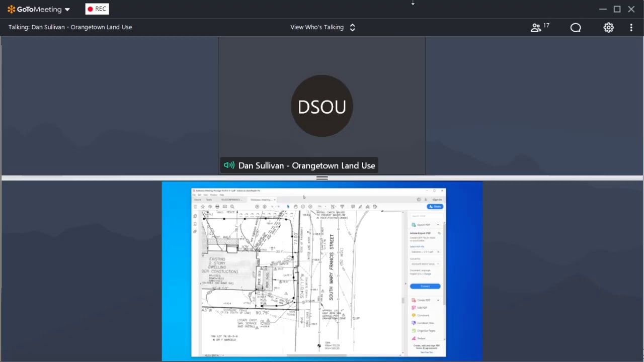Switch to the Home tab in shared Reader
Image resolution: width=644 pixels, height=362 pixels.
tap(197, 200)
